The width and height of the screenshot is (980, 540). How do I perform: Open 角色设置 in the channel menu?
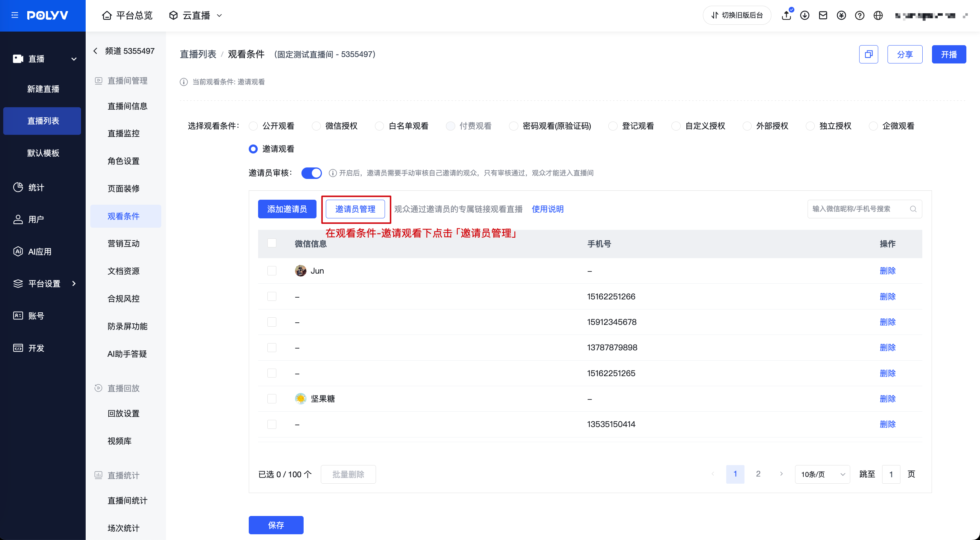click(124, 161)
